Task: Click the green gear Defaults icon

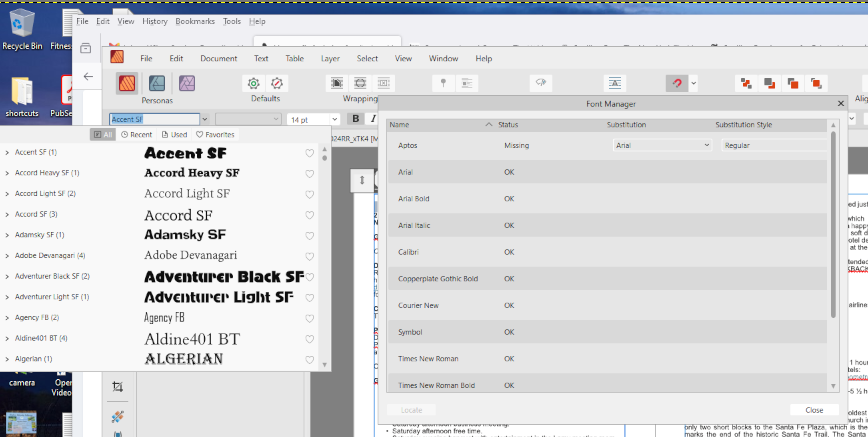Action: (x=254, y=83)
